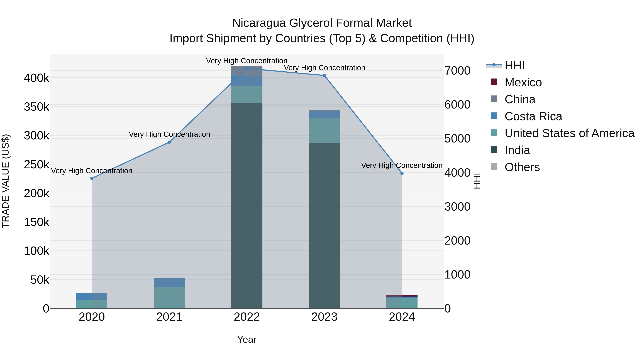Click the United States segment of 2023 bar

tap(324, 130)
